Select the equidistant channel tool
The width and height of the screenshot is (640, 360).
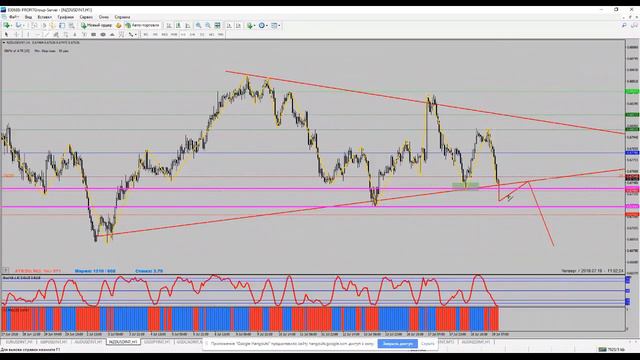click(x=56, y=34)
